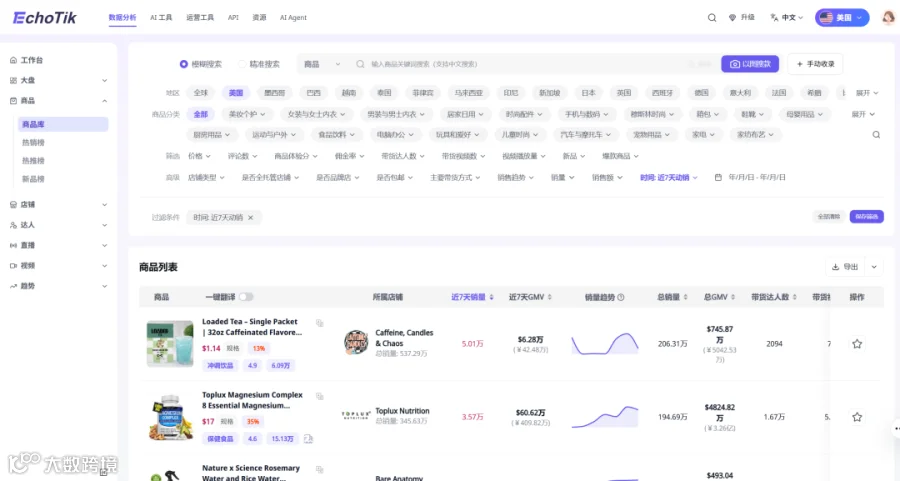Open the AI Agent top tab
This screenshot has width=900, height=481.
coord(293,18)
